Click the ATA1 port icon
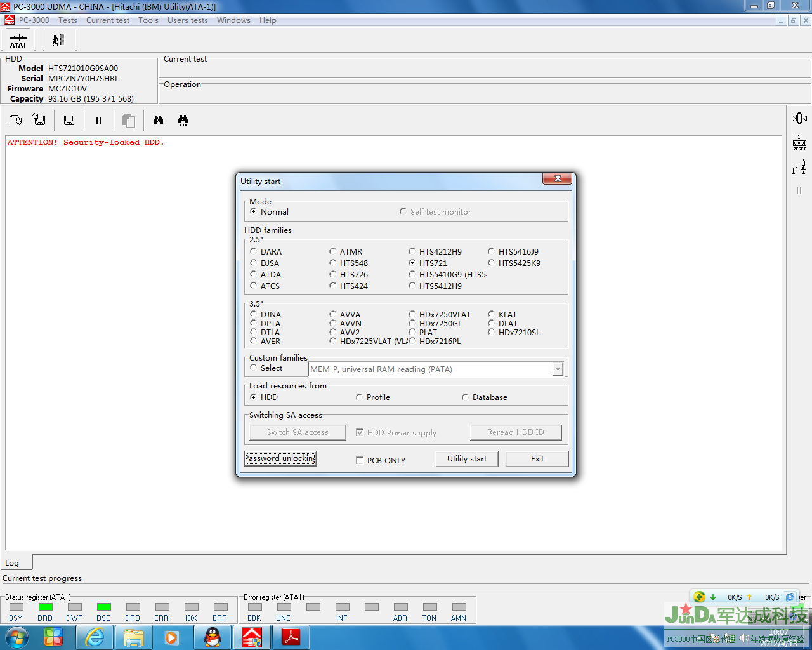 [18, 40]
